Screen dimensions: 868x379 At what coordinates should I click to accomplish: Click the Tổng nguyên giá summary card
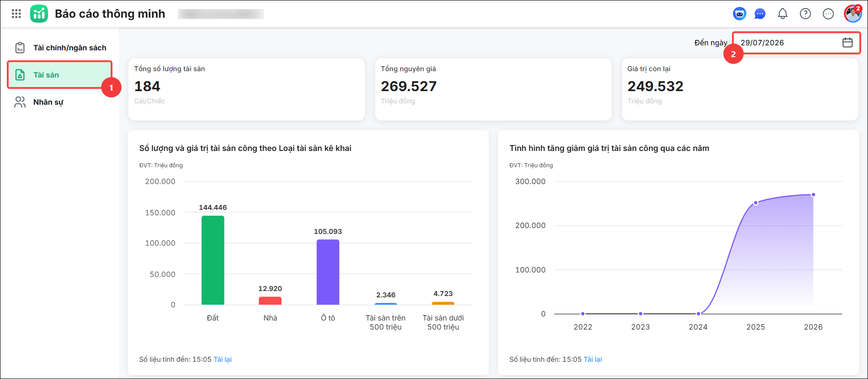(493, 89)
